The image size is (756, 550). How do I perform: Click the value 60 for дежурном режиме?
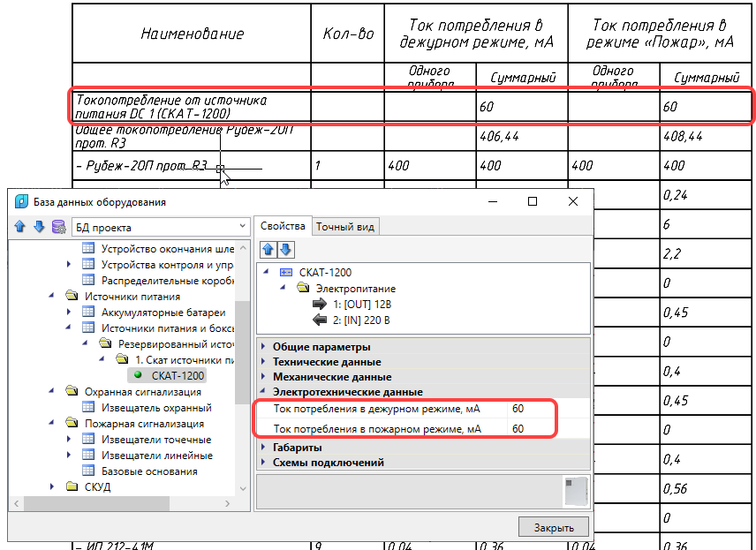coord(518,408)
